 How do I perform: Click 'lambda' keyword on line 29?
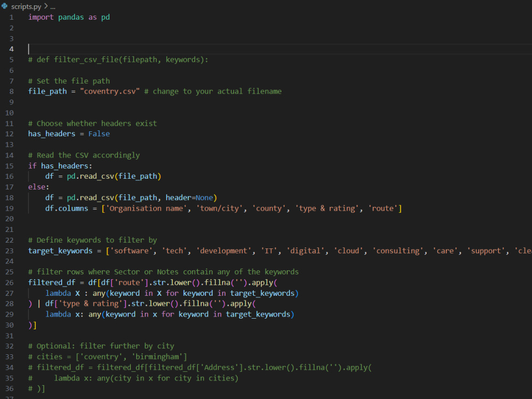(58, 314)
